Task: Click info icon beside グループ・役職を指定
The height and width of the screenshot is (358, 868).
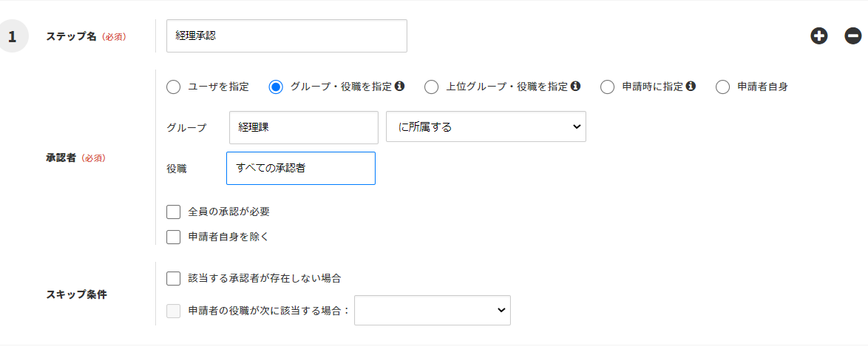Action: [400, 87]
